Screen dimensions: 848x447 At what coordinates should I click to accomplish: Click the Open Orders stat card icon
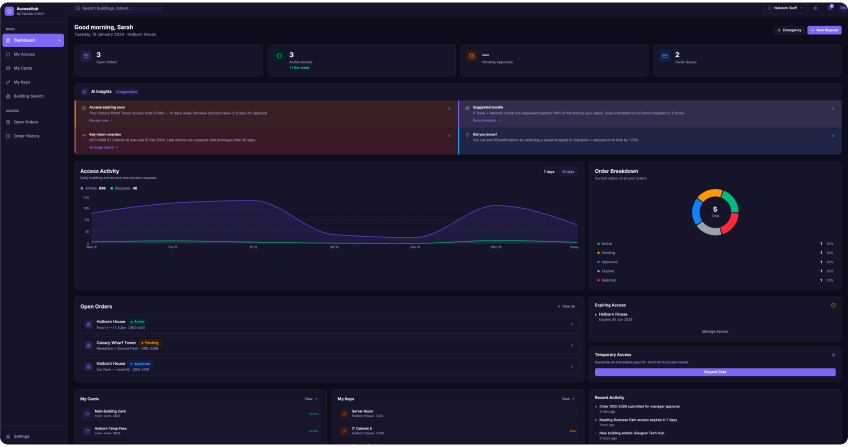86,56
